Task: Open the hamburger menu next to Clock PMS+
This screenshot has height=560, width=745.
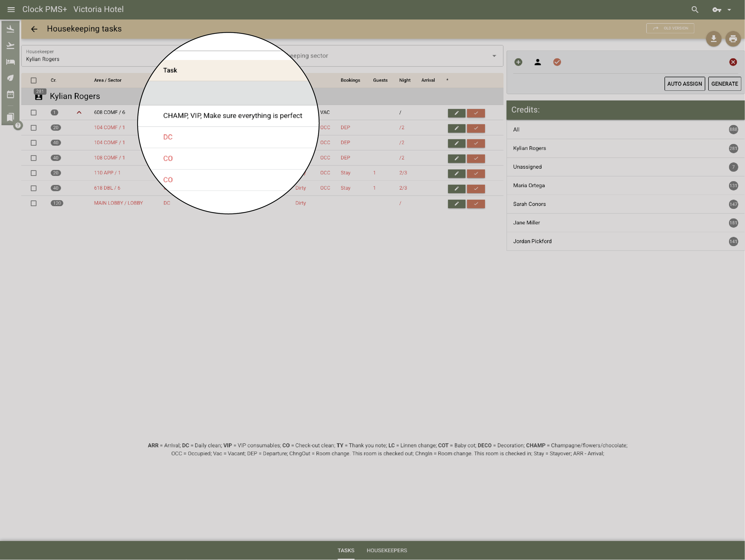Action: pos(11,9)
